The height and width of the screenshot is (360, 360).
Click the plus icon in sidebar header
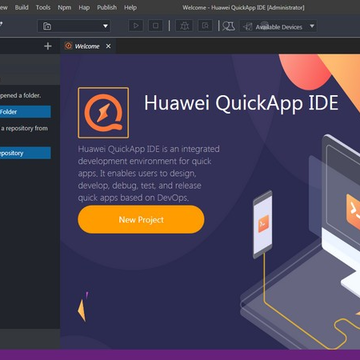point(48,46)
